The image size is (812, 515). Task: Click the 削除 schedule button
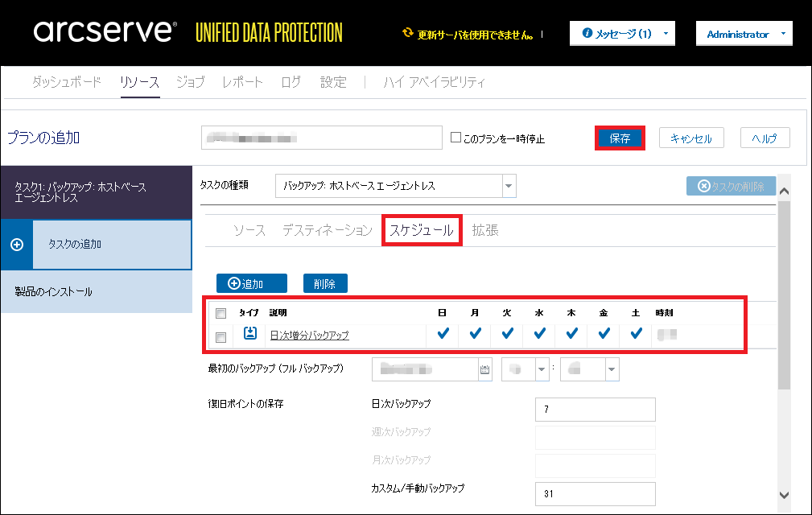[x=325, y=283]
